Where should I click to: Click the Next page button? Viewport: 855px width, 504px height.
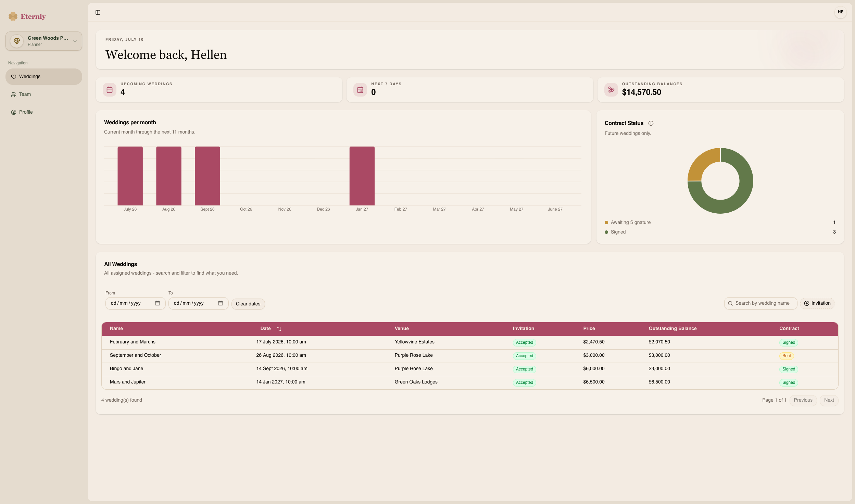click(x=829, y=400)
